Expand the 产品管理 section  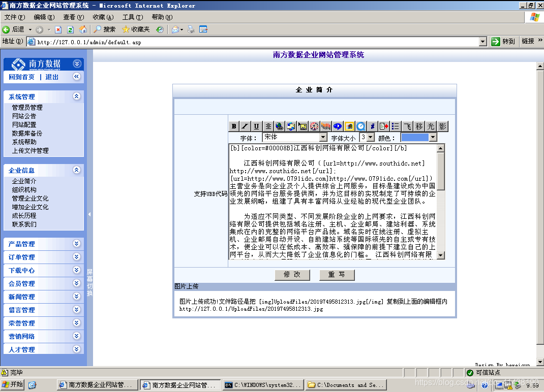pos(77,244)
